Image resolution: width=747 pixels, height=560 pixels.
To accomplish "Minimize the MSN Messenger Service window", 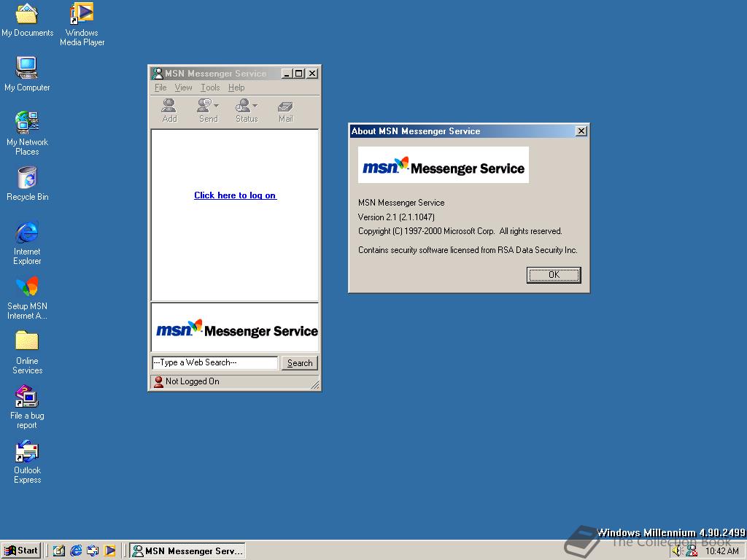I will pyautogui.click(x=286, y=74).
